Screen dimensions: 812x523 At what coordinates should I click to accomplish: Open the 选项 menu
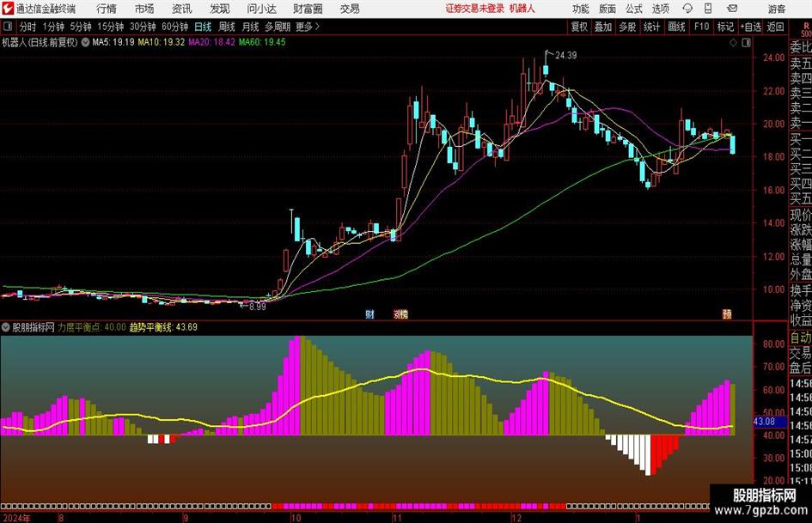pyautogui.click(x=660, y=9)
